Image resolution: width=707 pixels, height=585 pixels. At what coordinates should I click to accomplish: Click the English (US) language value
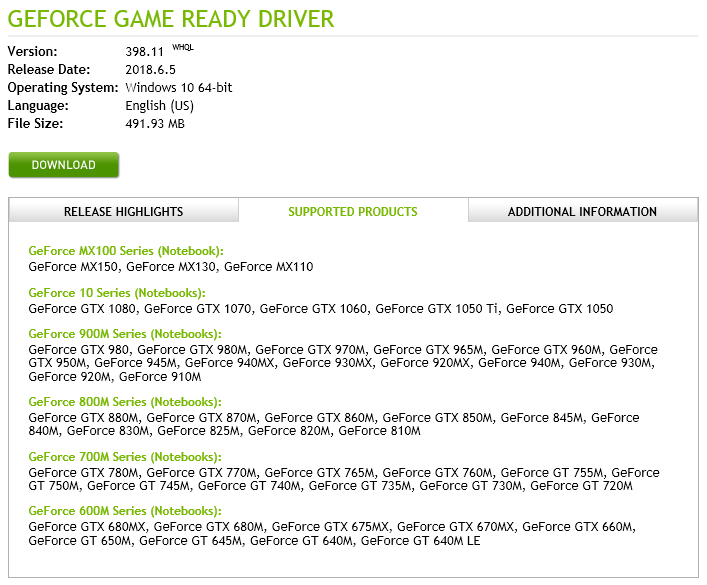click(159, 106)
